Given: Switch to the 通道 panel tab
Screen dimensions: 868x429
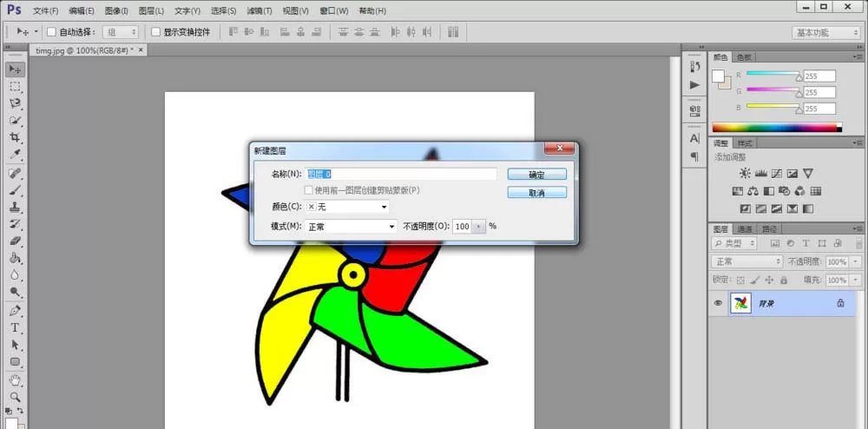Looking at the screenshot, I should pyautogui.click(x=745, y=229).
